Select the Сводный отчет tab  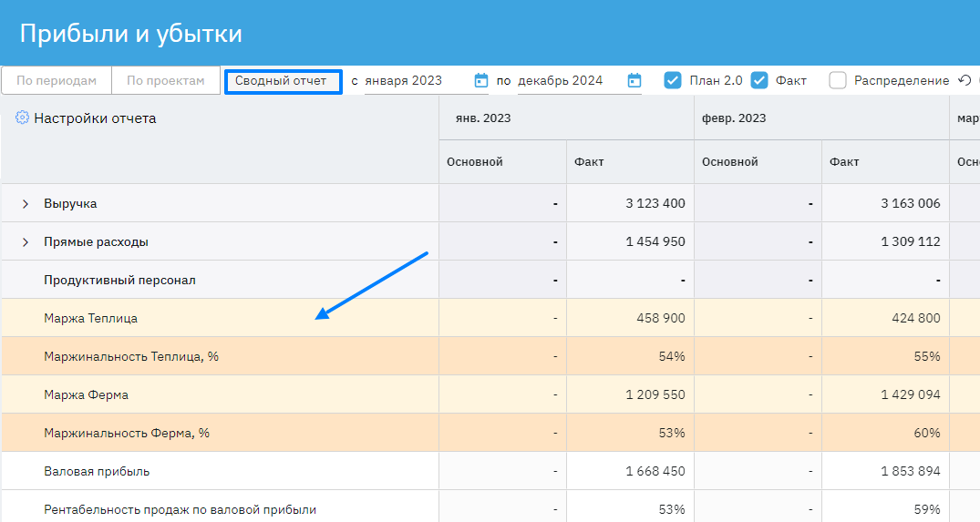282,81
